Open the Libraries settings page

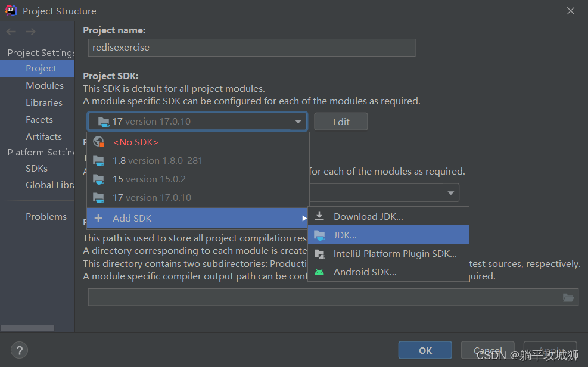coord(44,102)
